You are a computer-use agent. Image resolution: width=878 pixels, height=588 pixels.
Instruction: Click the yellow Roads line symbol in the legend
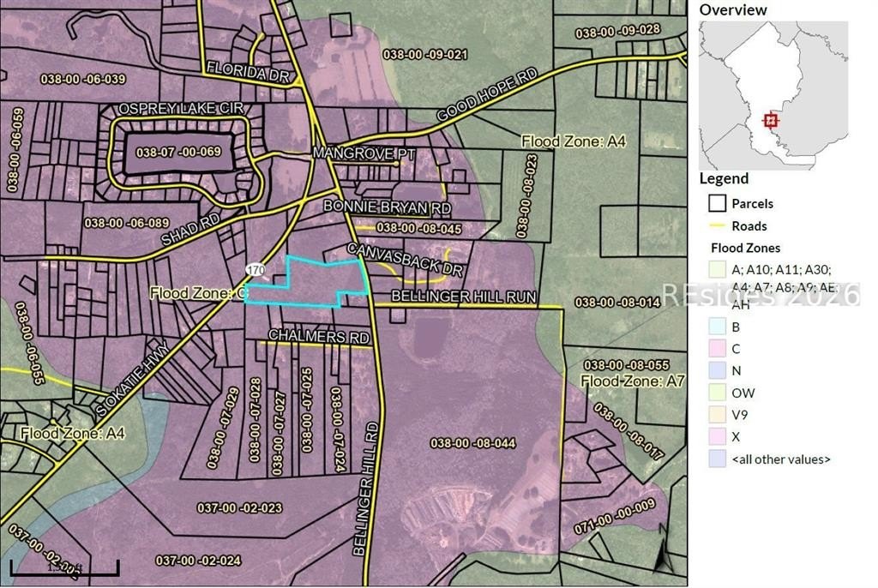tap(718, 225)
